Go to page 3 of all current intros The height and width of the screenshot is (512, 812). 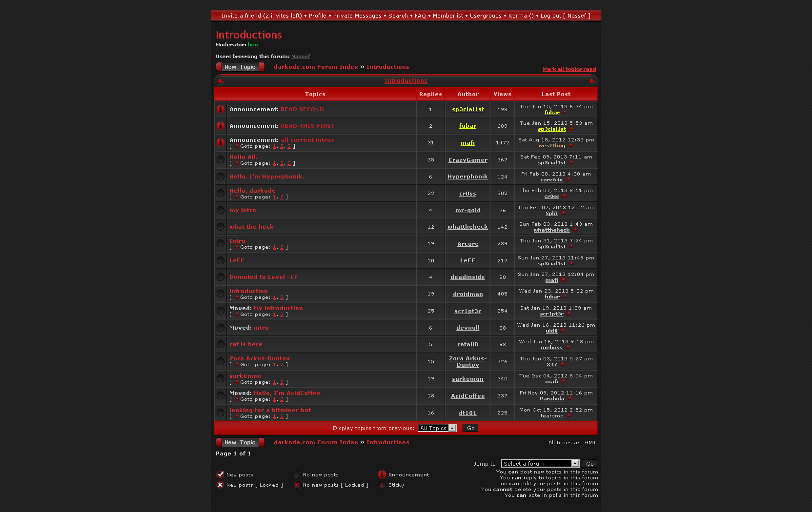tap(289, 146)
